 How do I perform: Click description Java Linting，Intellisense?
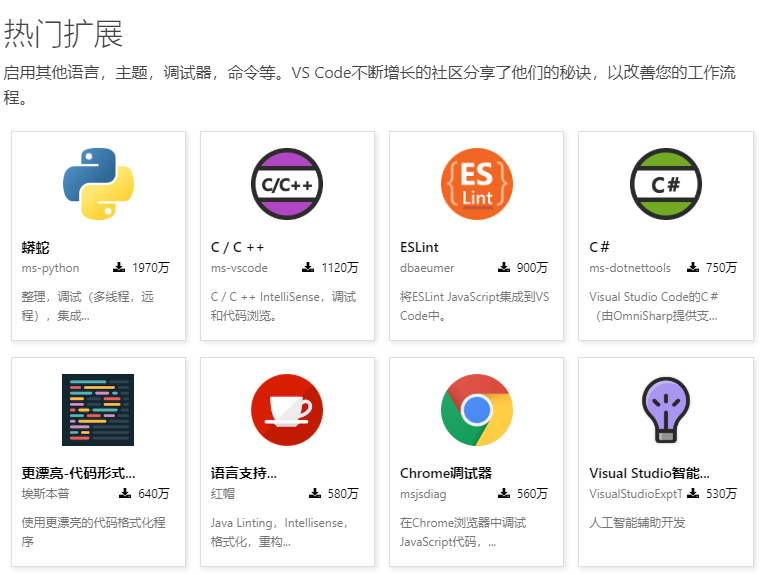[x=280, y=532]
